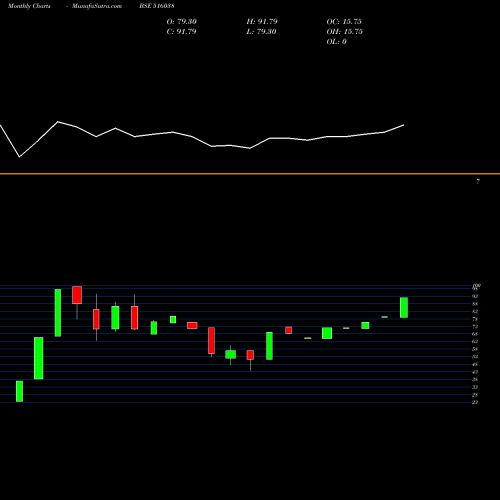Click the OC: 15.75 reading
The width and height of the screenshot is (500, 500).
(x=344, y=22)
